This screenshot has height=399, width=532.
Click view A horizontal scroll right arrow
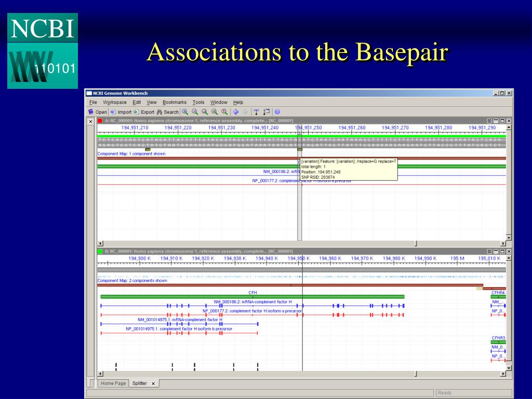click(x=503, y=243)
